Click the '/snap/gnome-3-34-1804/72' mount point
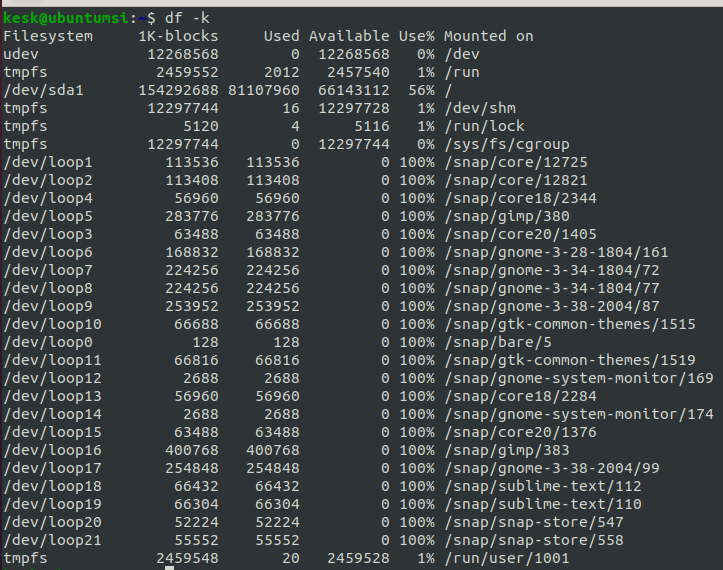Viewport: 723px width, 570px height. click(552, 270)
